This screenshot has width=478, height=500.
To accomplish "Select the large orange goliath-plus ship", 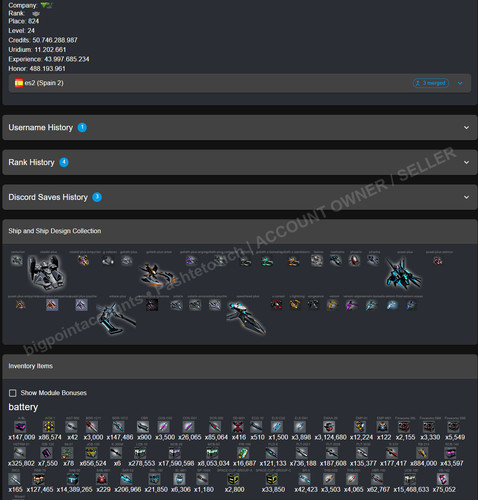I will pyautogui.click(x=157, y=275).
